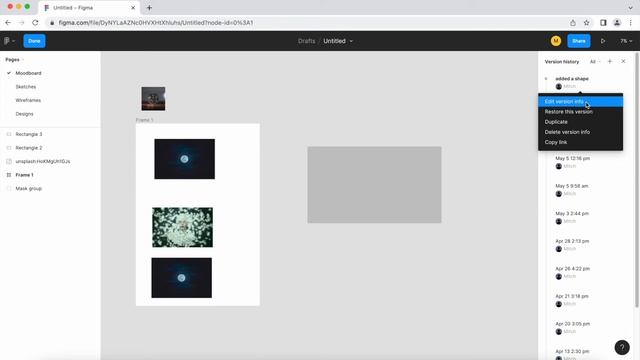Close the Untitled – Figma tab

(133, 8)
